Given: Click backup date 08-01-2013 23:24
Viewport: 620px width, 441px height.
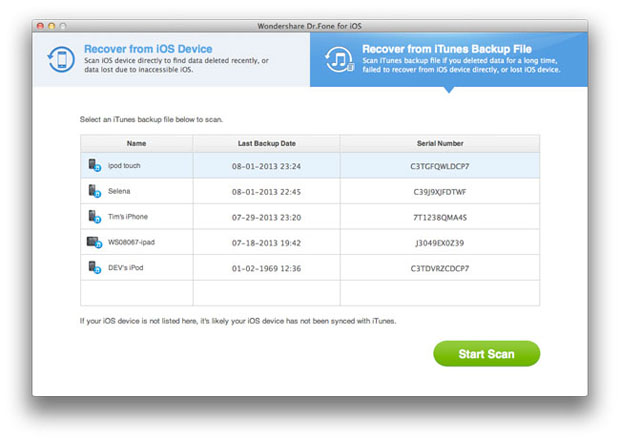Looking at the screenshot, I should pyautogui.click(x=267, y=166).
